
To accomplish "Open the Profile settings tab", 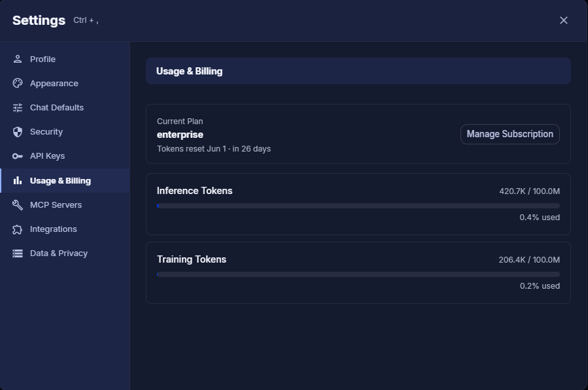I will tap(65, 59).
